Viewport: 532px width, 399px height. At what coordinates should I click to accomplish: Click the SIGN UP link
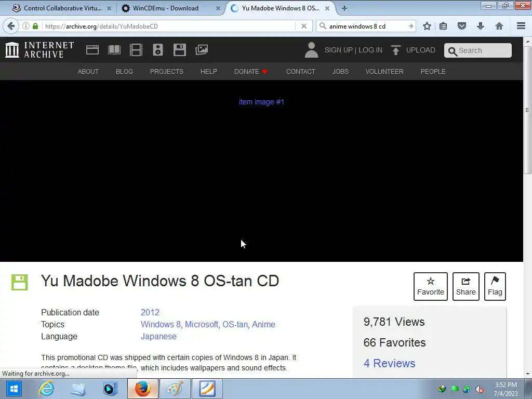(338, 50)
